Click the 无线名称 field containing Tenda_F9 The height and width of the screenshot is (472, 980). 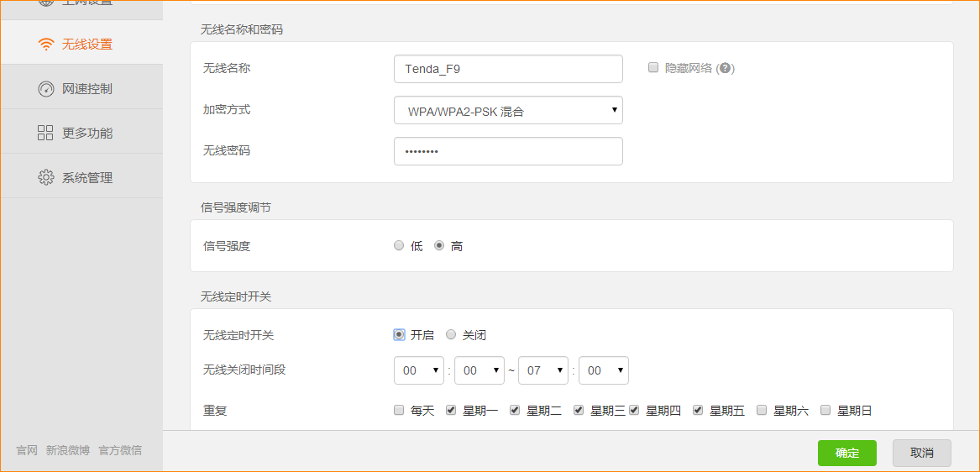coord(508,69)
